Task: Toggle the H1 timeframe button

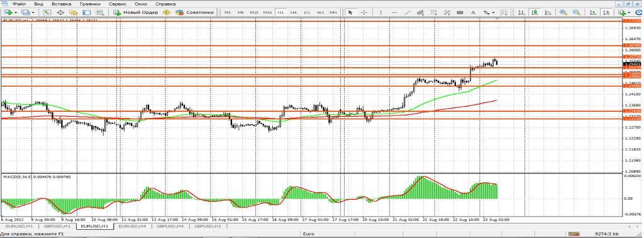Action: [280, 13]
